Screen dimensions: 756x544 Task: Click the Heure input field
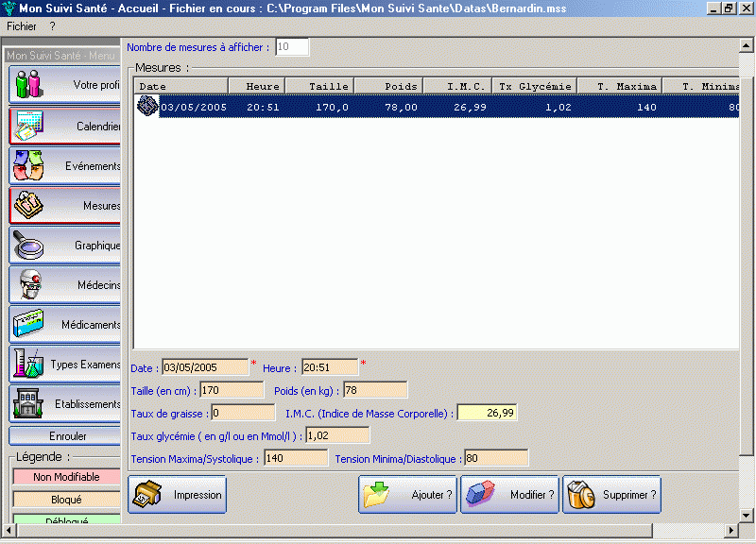pos(330,367)
